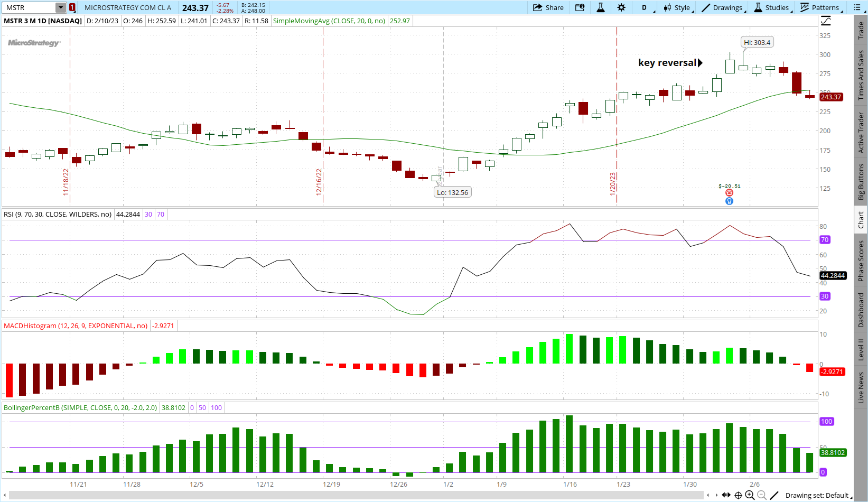Click scroll left arrow at bottom left
The width and height of the screenshot is (868, 502).
point(5,495)
